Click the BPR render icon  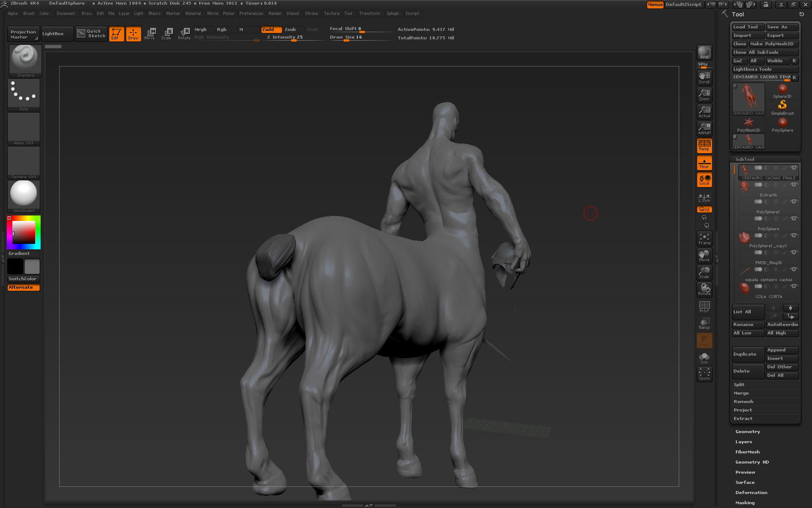pos(704,52)
